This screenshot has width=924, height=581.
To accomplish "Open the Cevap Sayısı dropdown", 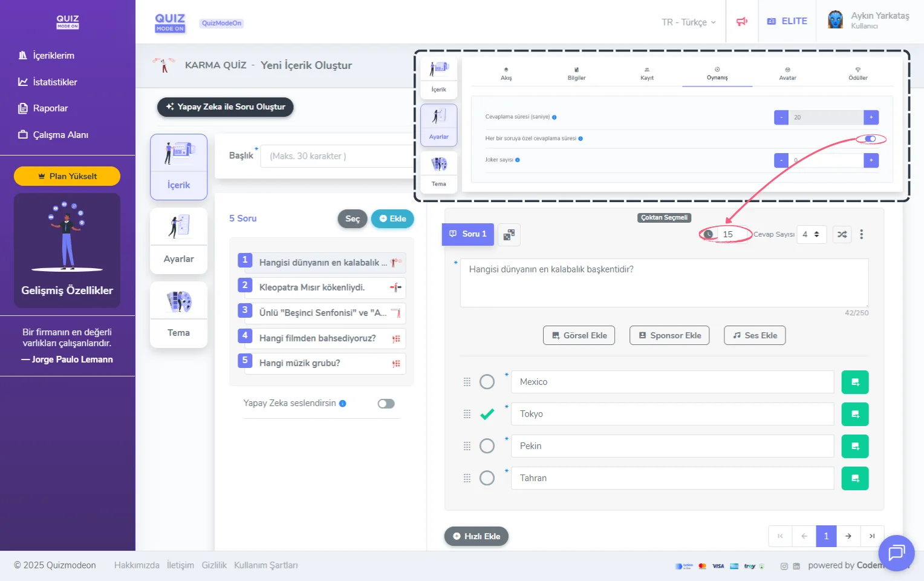I will click(810, 234).
